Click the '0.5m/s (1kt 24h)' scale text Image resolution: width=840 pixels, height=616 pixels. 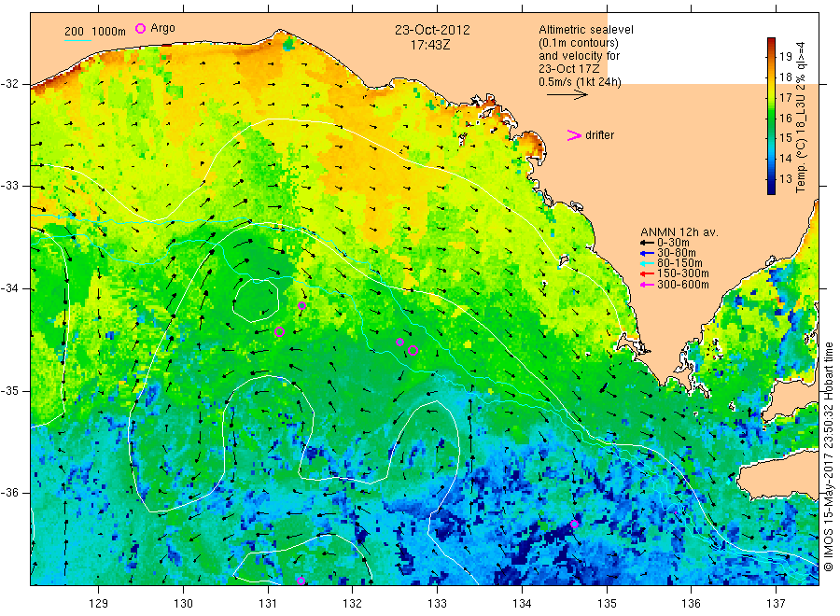coord(581,82)
